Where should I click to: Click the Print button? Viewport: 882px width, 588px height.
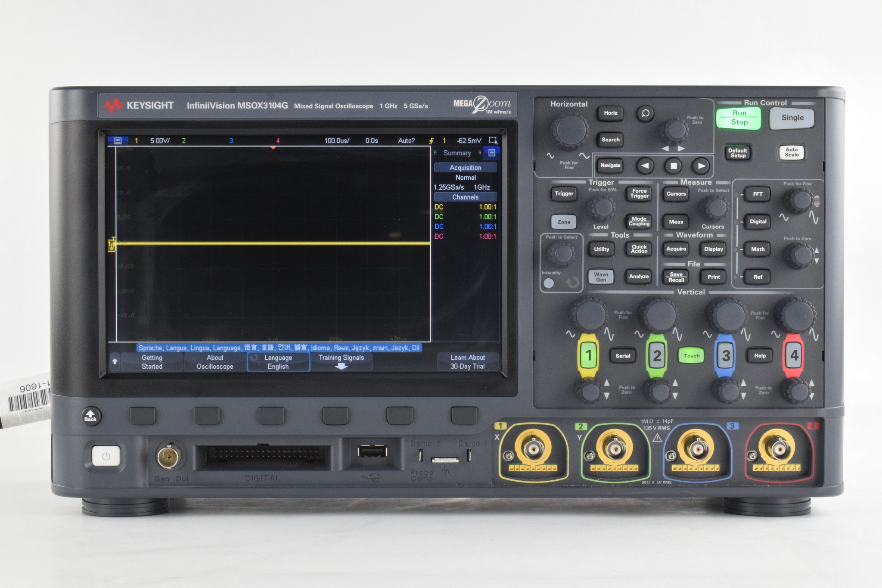pyautogui.click(x=714, y=277)
